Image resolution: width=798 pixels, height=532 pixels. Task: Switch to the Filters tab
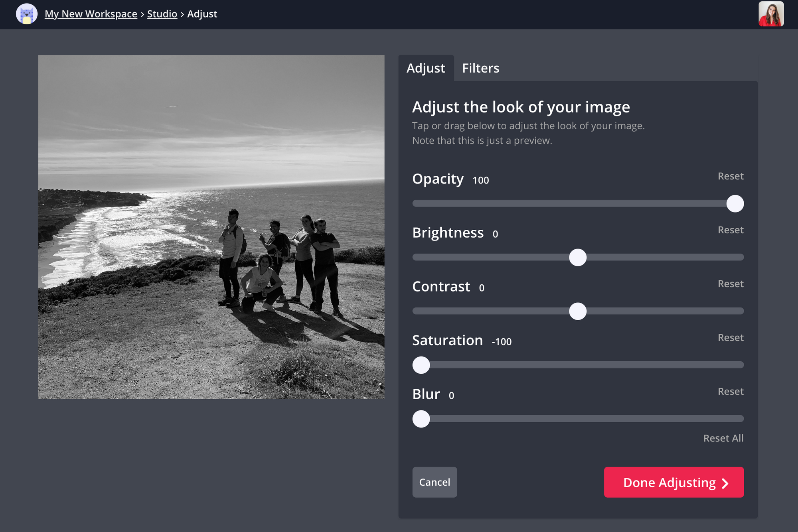tap(480, 68)
